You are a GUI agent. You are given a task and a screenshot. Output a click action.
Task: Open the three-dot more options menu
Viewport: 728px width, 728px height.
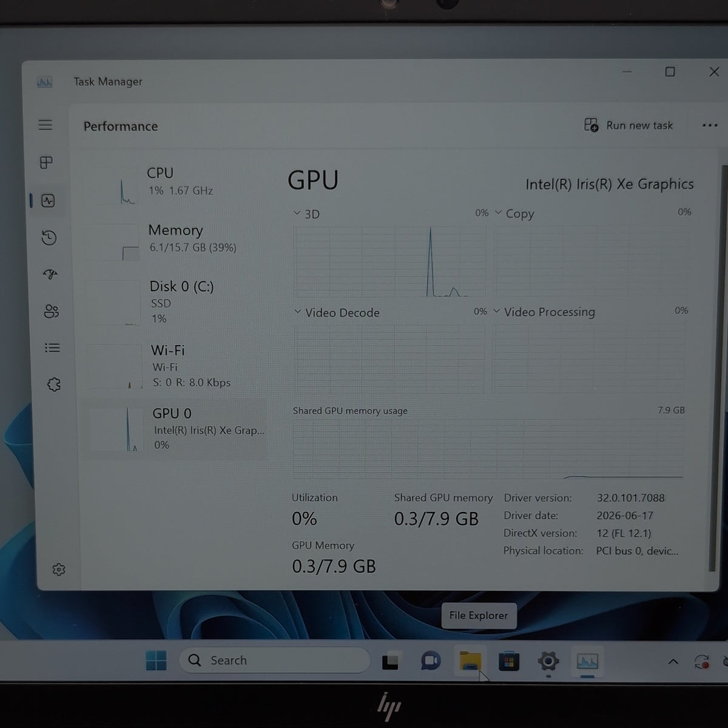pos(710,125)
